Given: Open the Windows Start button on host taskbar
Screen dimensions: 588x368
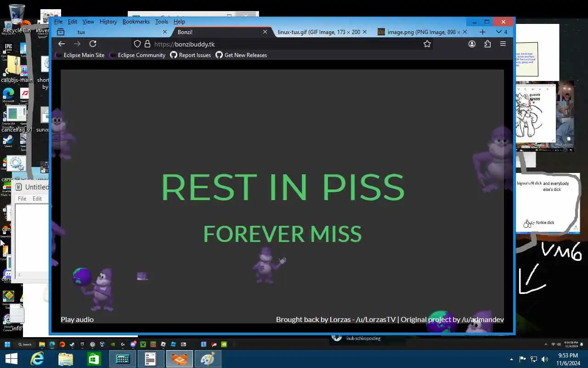Looking at the screenshot, I should [x=11, y=359].
